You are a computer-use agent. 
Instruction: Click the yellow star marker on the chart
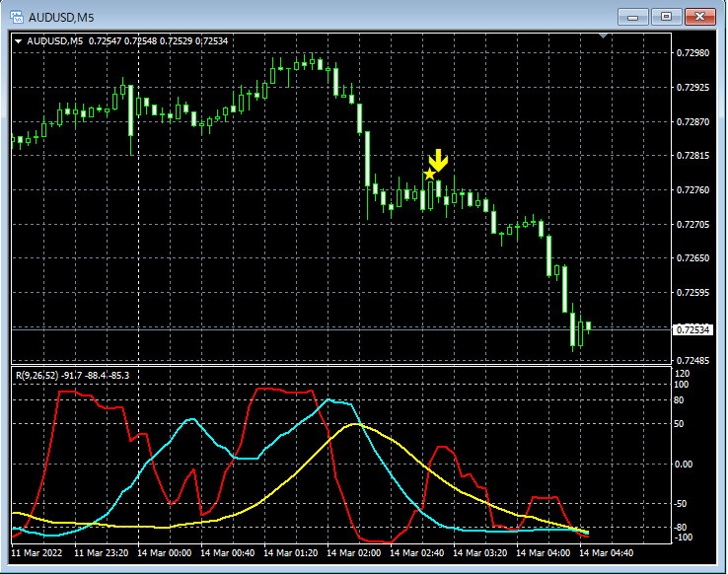pos(429,175)
